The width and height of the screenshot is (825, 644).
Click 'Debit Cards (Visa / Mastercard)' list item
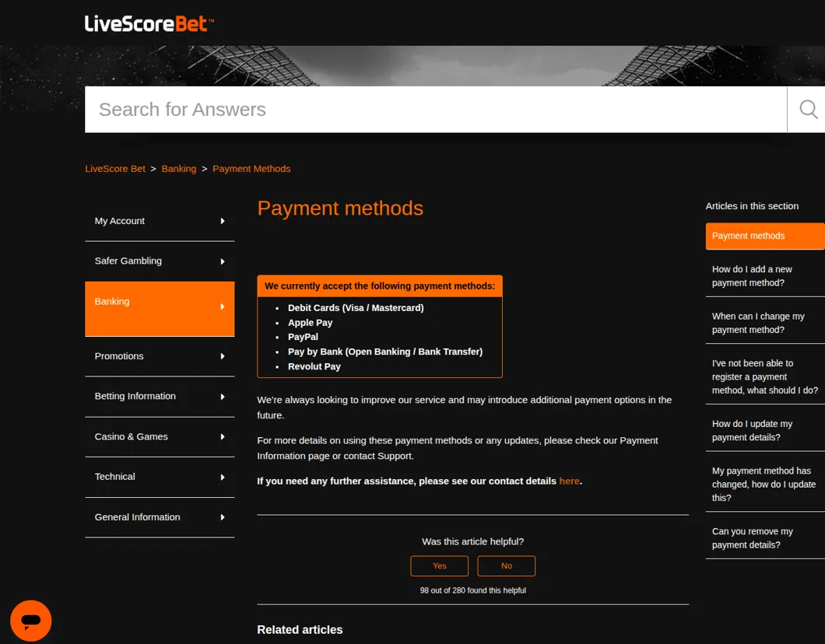[x=356, y=308]
